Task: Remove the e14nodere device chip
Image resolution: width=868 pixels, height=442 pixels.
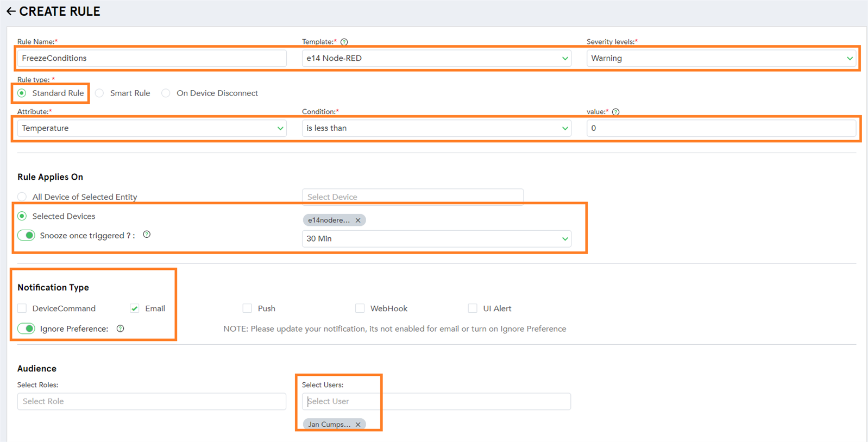Action: point(358,220)
